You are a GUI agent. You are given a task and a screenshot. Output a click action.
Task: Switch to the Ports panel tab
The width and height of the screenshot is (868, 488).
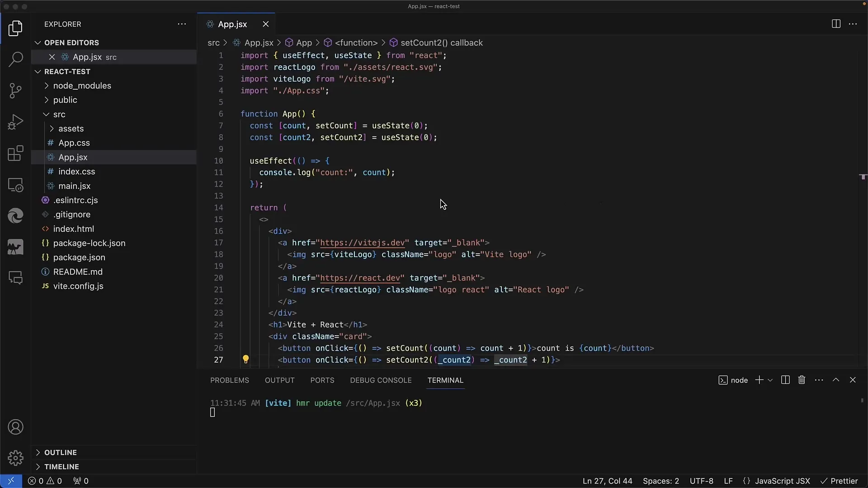(322, 380)
